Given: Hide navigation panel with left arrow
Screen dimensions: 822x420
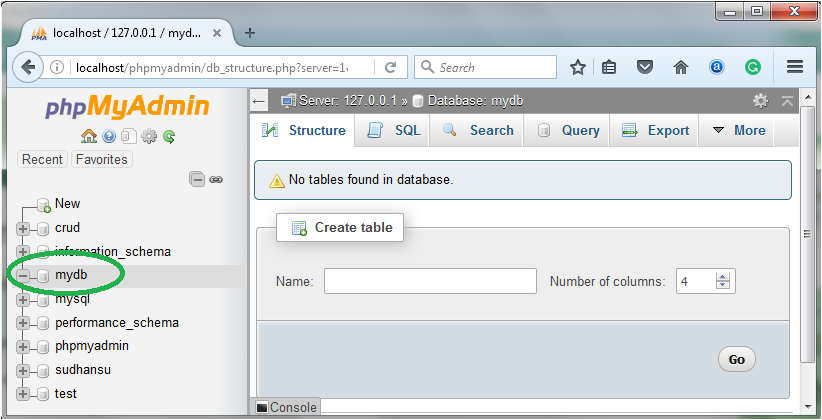Looking at the screenshot, I should tap(258, 101).
